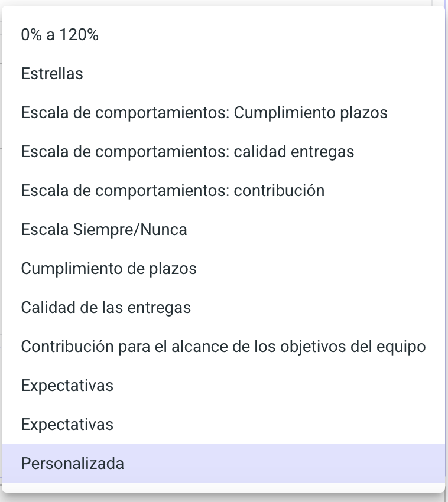Pick "Contribución para el alcance de los objetivos del equipo"

pyautogui.click(x=223, y=347)
